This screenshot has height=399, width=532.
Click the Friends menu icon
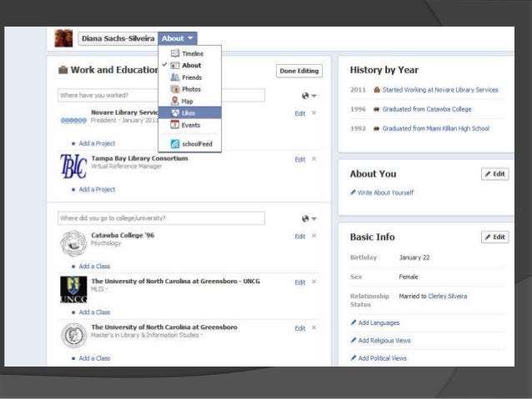(x=175, y=77)
